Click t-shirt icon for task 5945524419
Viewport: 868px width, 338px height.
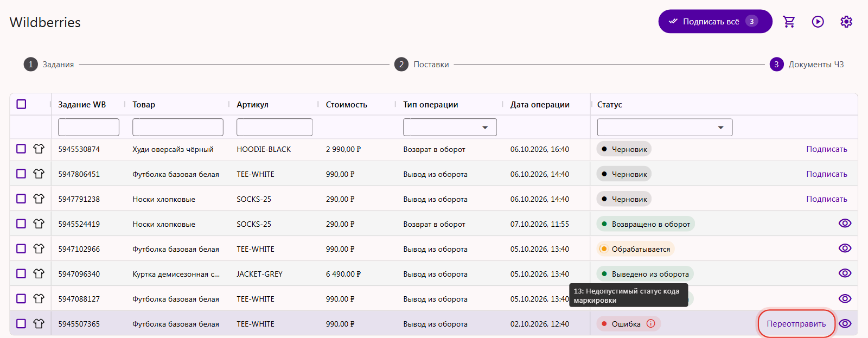[x=39, y=224]
